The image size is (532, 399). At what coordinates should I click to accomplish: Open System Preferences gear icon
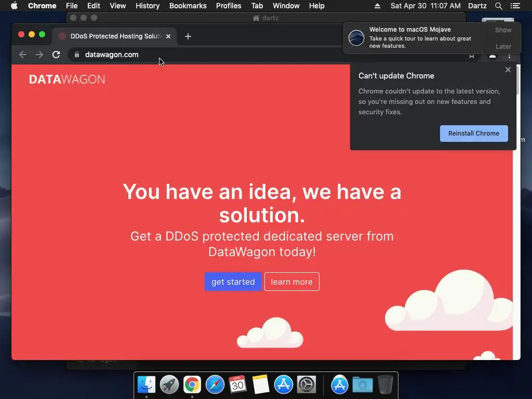[307, 385]
